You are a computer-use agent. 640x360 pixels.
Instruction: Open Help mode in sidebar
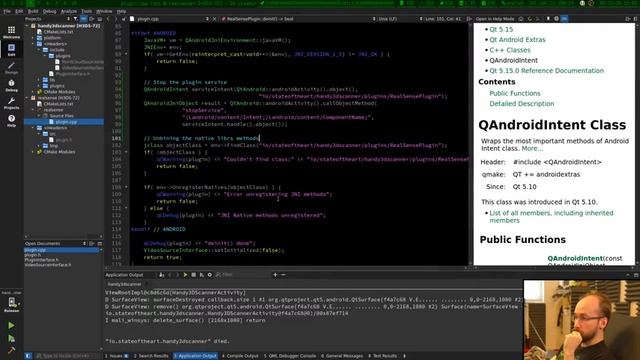point(11,121)
